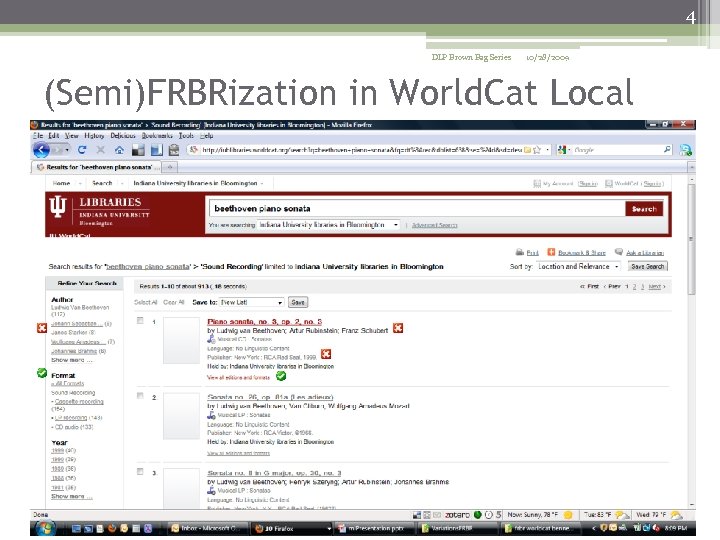Screen dimensions: 720x540
Task: Open the back/forward history dropdown arrow
Action: pyautogui.click(x=67, y=150)
